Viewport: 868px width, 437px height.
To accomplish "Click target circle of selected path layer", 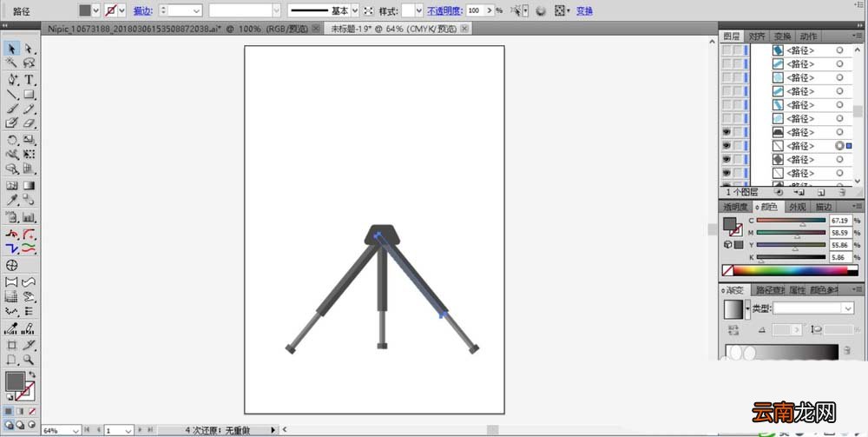I will (x=839, y=146).
